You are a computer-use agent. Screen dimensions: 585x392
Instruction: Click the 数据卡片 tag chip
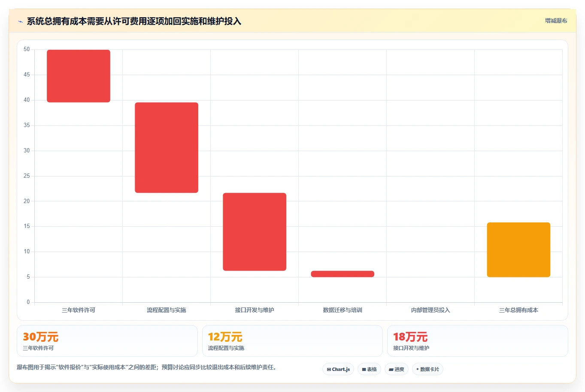(427, 369)
